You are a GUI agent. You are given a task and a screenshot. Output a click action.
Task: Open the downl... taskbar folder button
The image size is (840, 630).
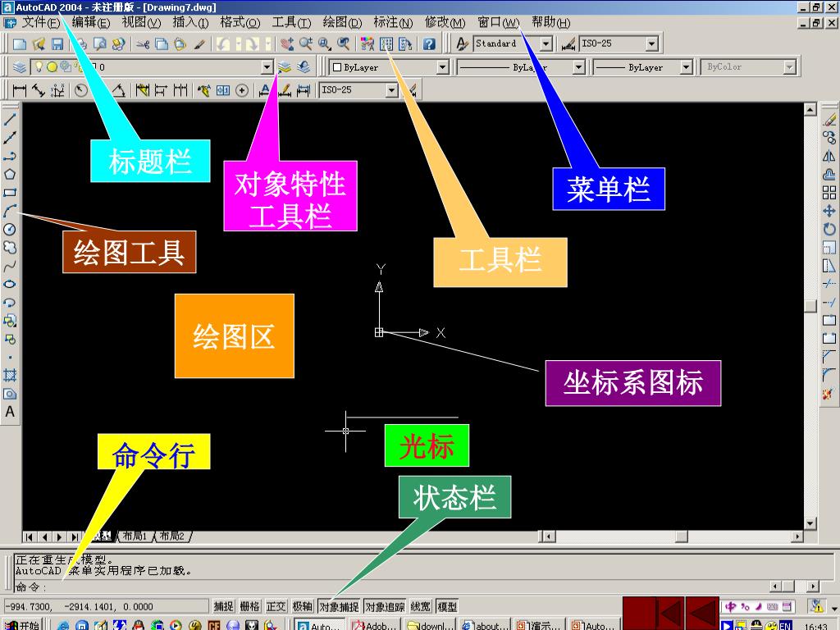tap(430, 624)
